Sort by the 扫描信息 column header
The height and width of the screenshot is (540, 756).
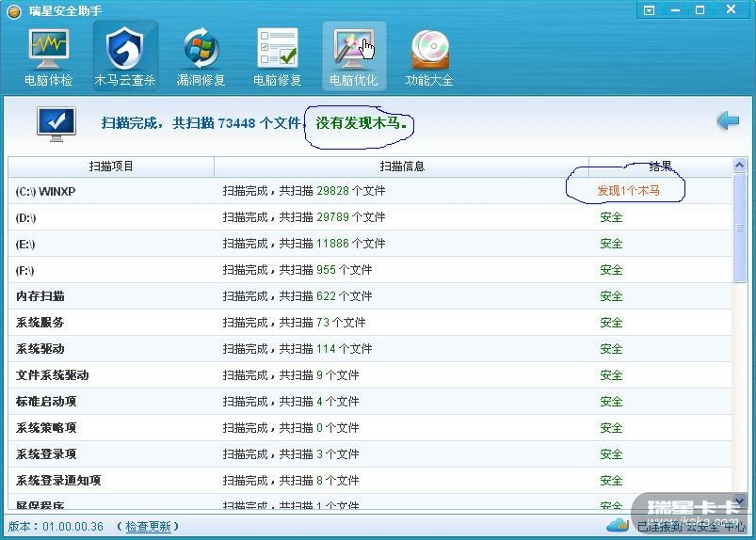tap(401, 167)
